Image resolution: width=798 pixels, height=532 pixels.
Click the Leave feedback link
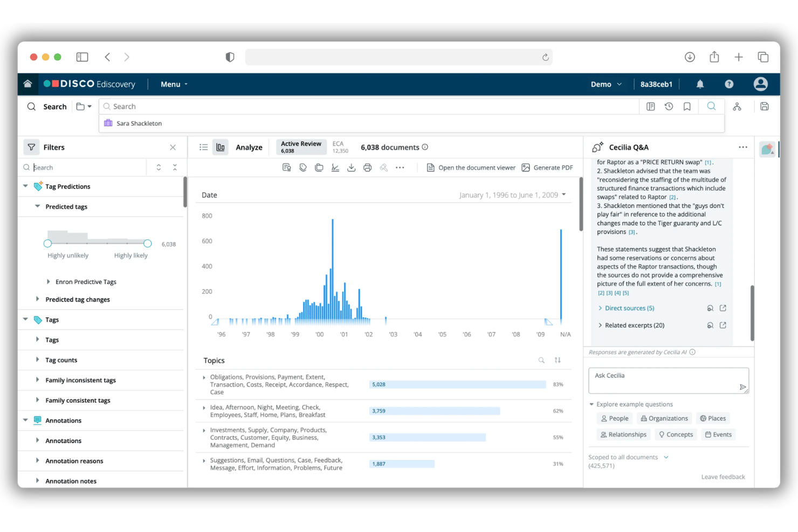(723, 477)
